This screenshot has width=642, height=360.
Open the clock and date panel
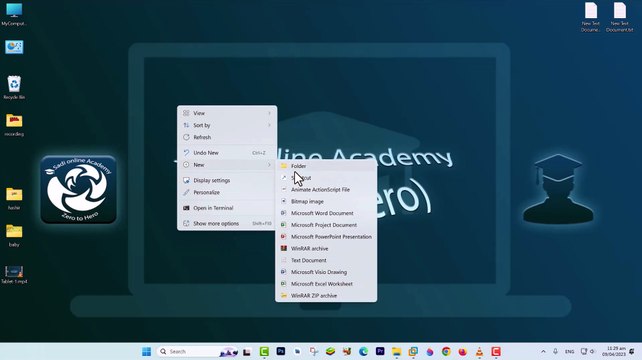tap(613, 351)
